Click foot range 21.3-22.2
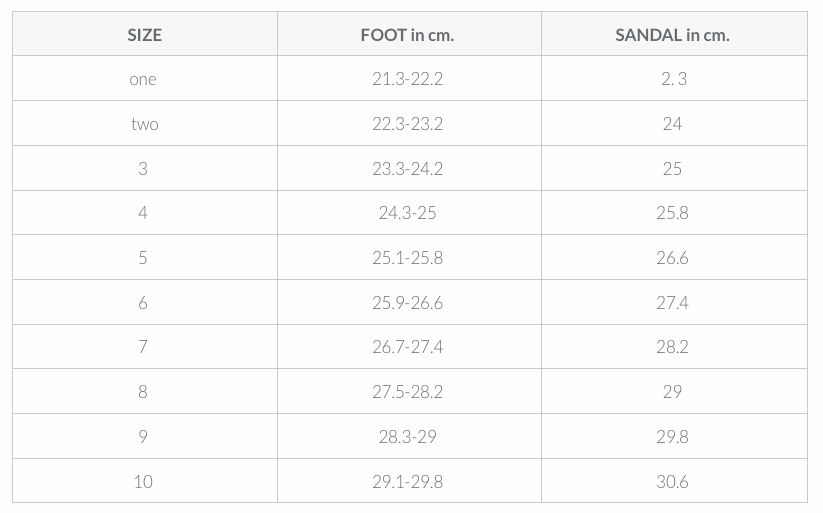 (x=407, y=79)
